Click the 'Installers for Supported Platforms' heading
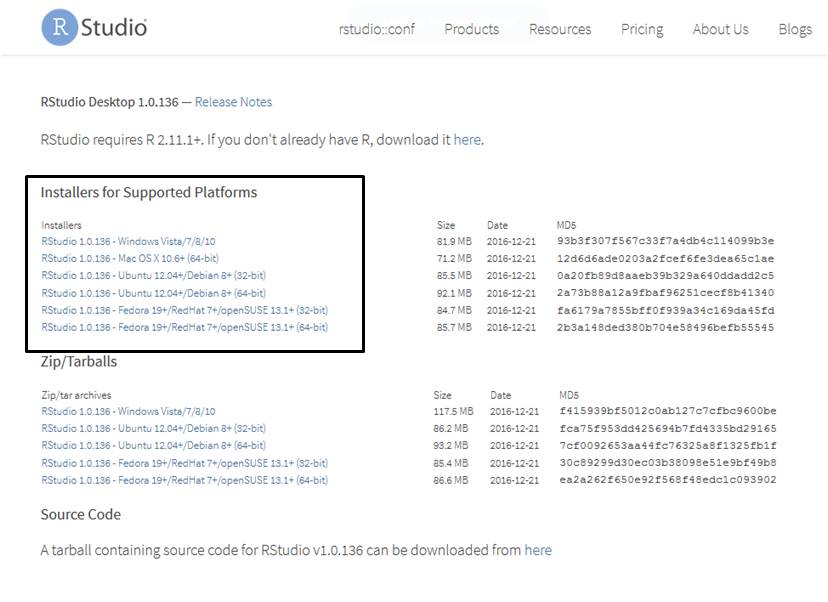The image size is (828, 602). (149, 192)
